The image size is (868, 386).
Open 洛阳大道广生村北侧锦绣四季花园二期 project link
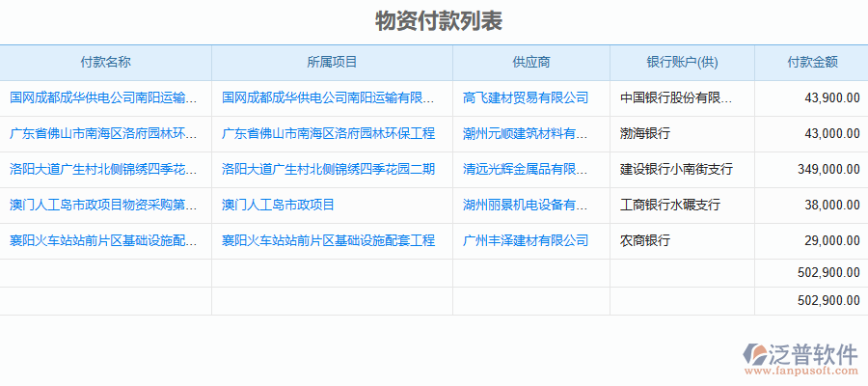click(x=328, y=169)
